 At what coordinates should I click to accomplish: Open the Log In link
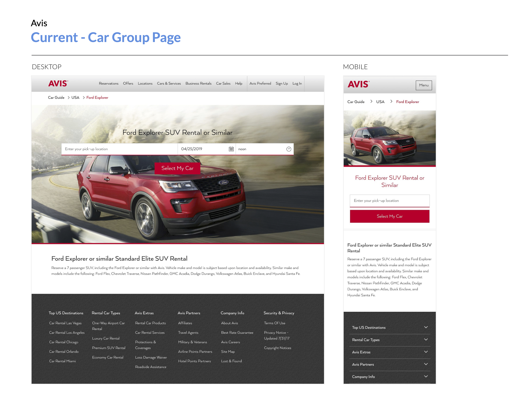pos(297,84)
